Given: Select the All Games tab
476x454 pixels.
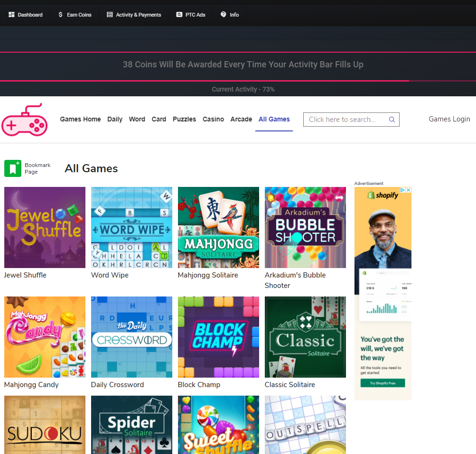Looking at the screenshot, I should pos(274,119).
